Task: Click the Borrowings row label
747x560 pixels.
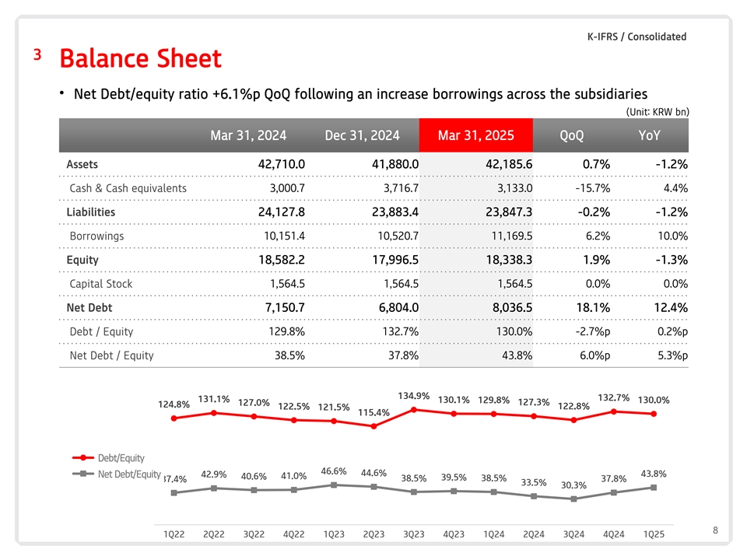Action: (x=96, y=236)
